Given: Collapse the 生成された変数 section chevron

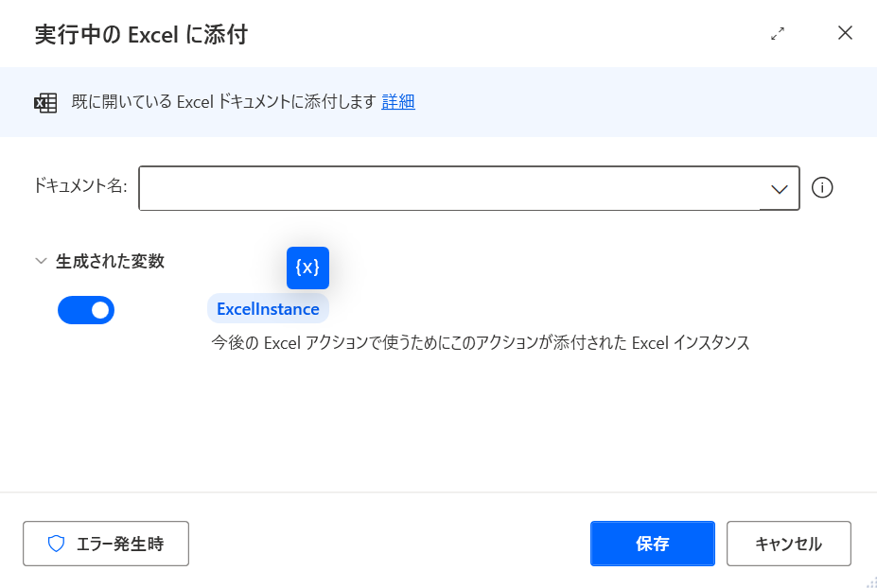Looking at the screenshot, I should pos(41,262).
